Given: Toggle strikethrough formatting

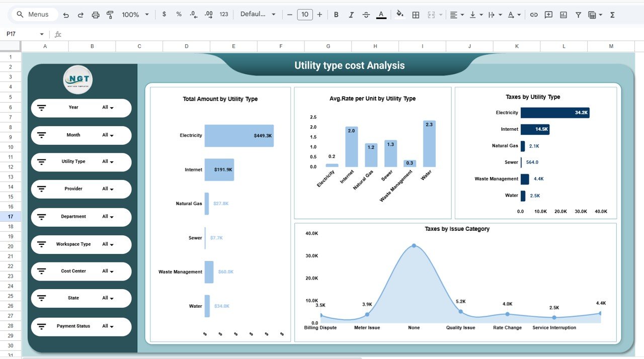Looking at the screenshot, I should coord(366,14).
